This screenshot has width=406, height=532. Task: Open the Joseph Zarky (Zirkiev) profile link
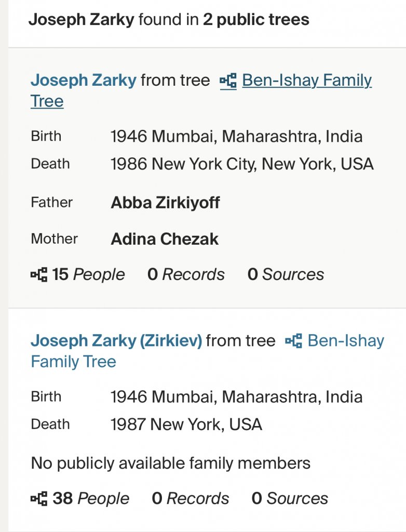pyautogui.click(x=116, y=341)
